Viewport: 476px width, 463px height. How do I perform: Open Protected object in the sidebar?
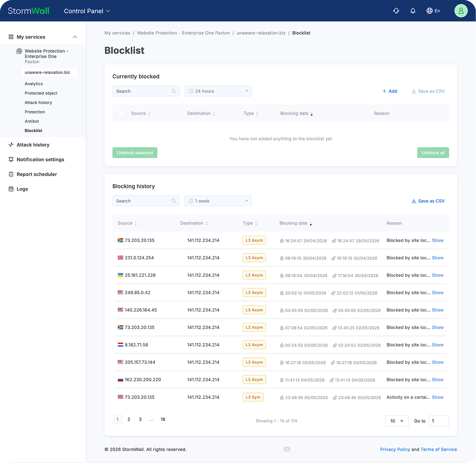coord(41,93)
